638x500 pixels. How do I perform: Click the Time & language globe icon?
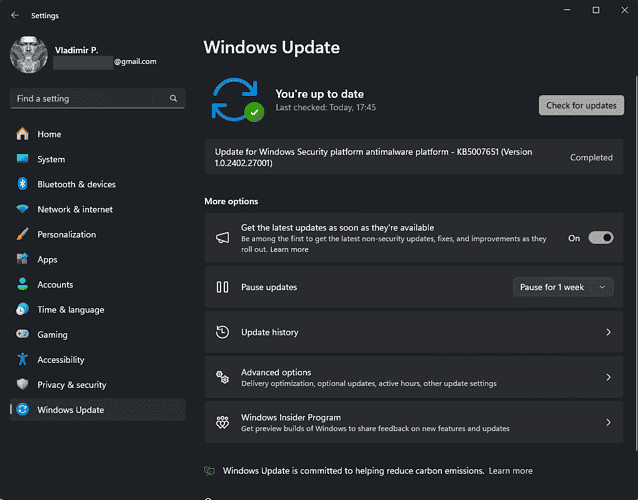[x=22, y=310]
